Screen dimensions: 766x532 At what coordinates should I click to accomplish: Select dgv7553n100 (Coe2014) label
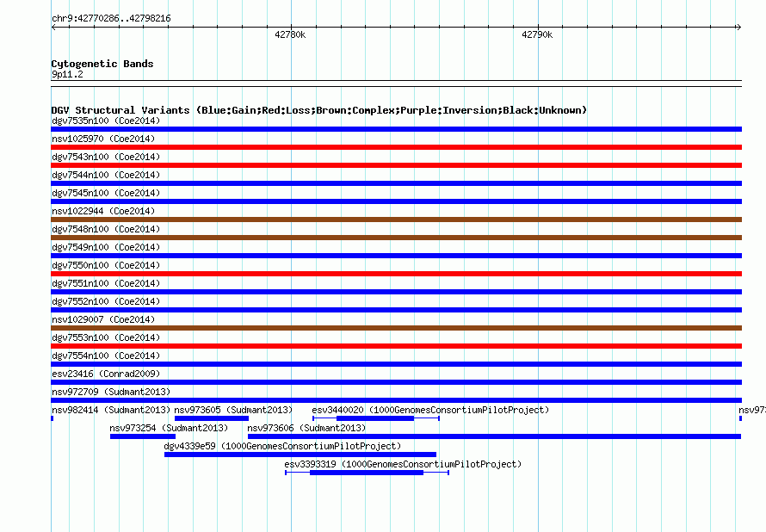click(x=106, y=337)
